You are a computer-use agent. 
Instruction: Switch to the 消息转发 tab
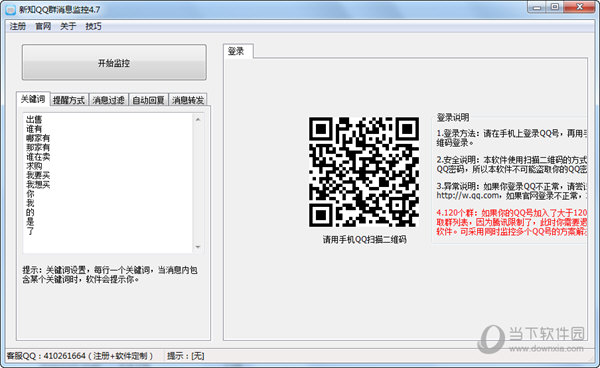(x=188, y=100)
